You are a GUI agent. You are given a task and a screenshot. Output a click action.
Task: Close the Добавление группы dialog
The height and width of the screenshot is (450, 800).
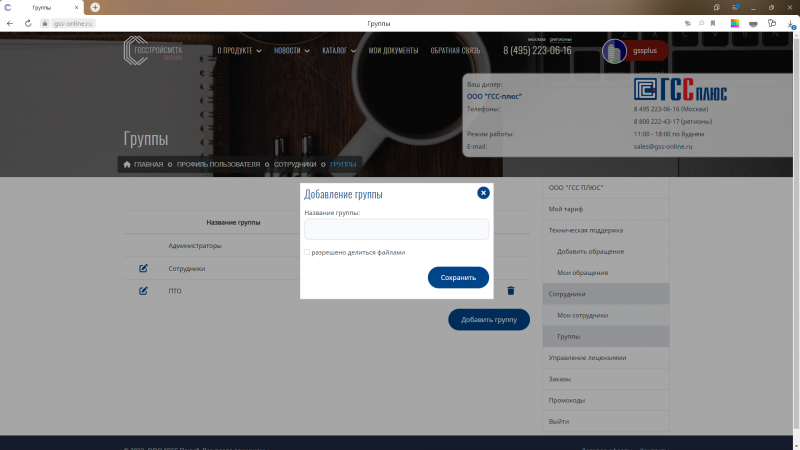pos(483,193)
